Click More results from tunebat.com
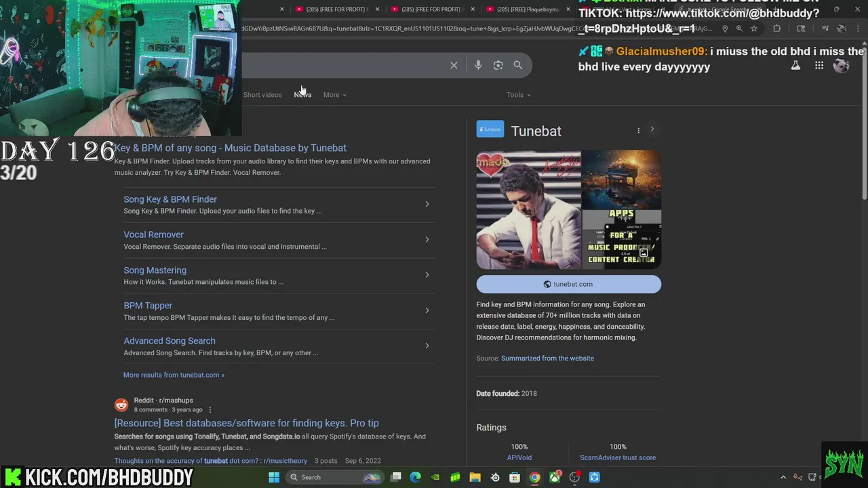Image resolution: width=868 pixels, height=488 pixels. [174, 375]
